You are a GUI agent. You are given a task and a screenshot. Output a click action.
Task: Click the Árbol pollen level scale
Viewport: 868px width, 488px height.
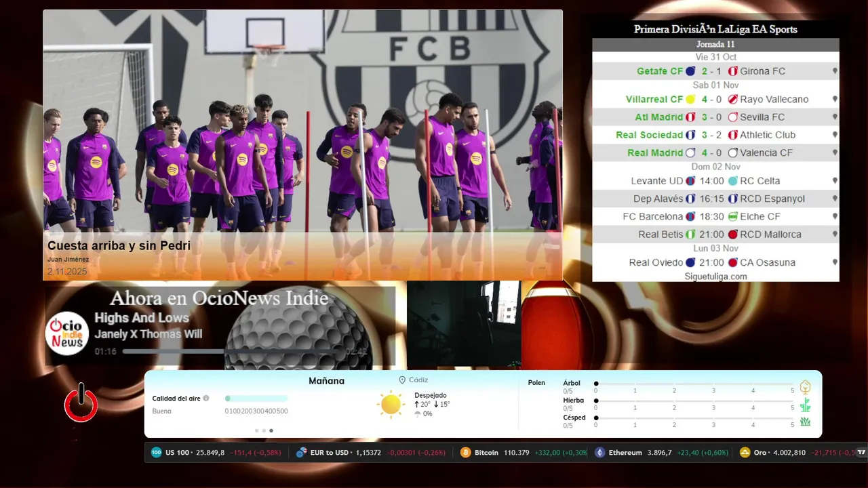[694, 384]
